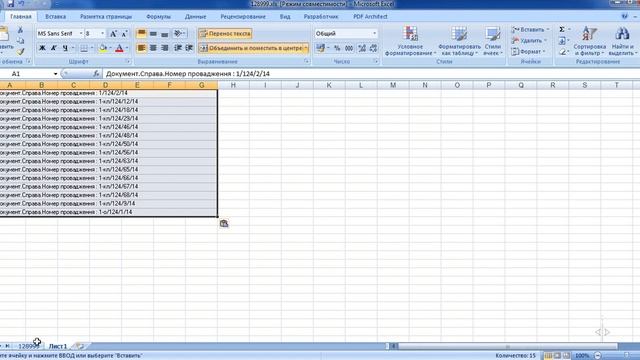Decrease decimal places
640x360 pixels.
(373, 48)
